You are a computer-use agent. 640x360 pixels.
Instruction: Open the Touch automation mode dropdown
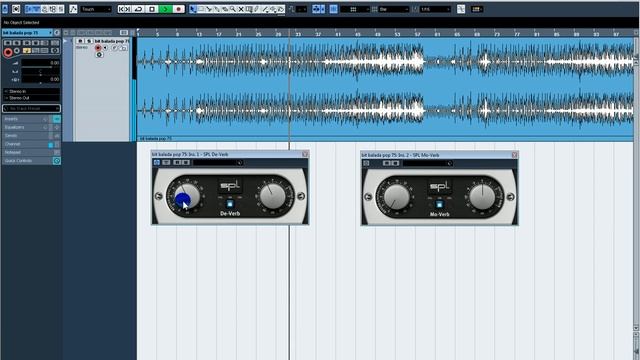click(x=96, y=9)
